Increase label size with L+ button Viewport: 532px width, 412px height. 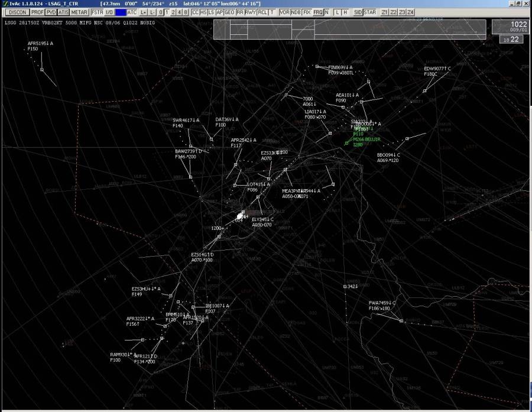pyautogui.click(x=144, y=12)
